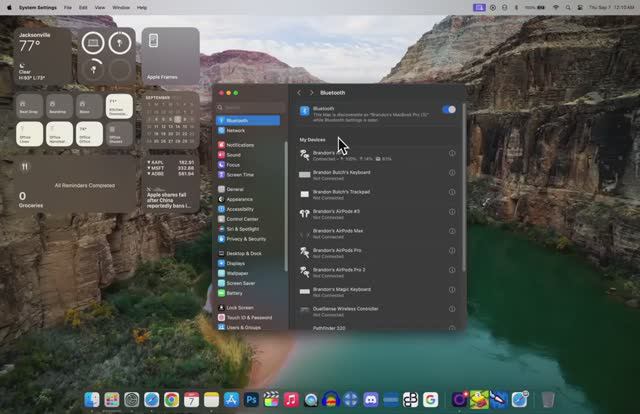Click the Bluetooth device list scrollbar
640x414 pixels.
point(464,188)
